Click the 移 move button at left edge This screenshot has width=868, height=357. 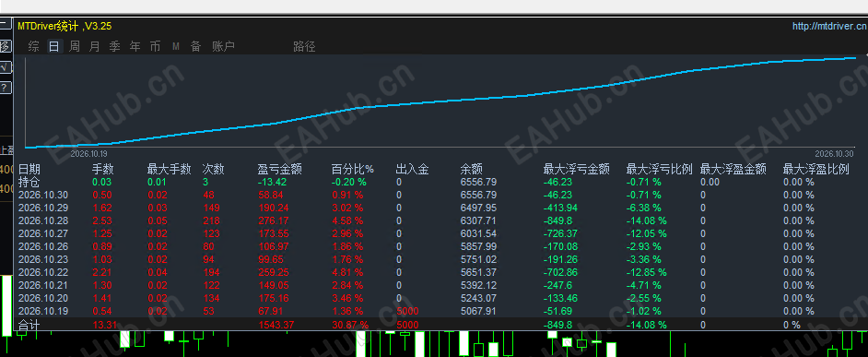pyautogui.click(x=5, y=46)
